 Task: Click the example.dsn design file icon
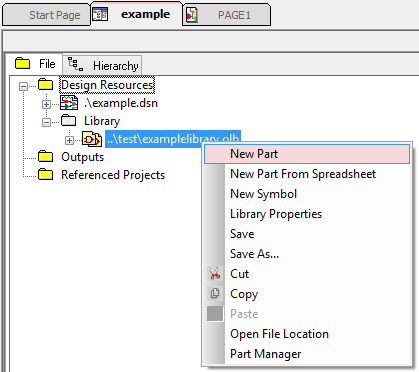pyautogui.click(x=69, y=103)
